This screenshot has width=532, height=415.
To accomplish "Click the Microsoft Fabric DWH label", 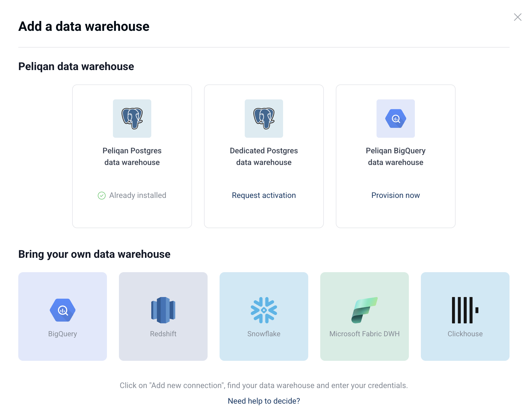I will (x=365, y=334).
